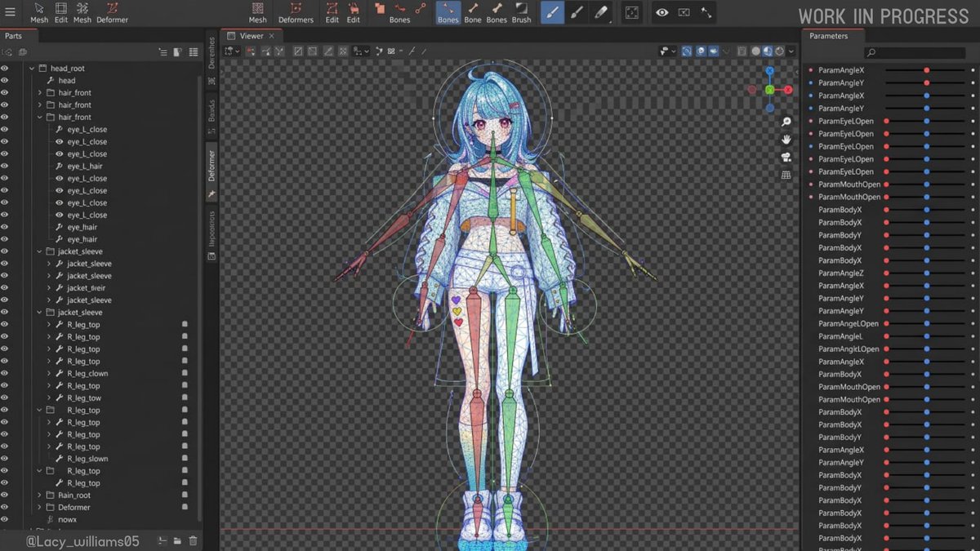This screenshot has height=551, width=980.
Task: Select the ParamAngleL parameter
Action: point(840,336)
